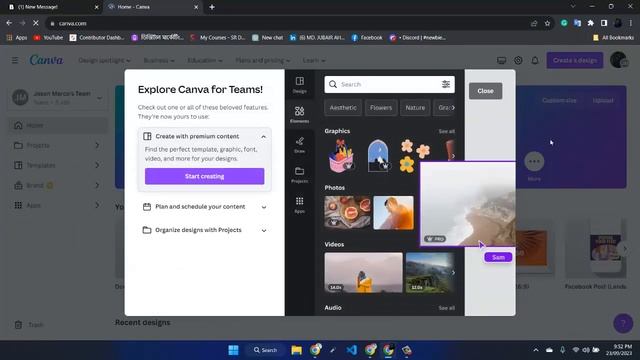Image resolution: width=640 pixels, height=360 pixels.
Task: Open a new browser tab
Action: point(212,7)
